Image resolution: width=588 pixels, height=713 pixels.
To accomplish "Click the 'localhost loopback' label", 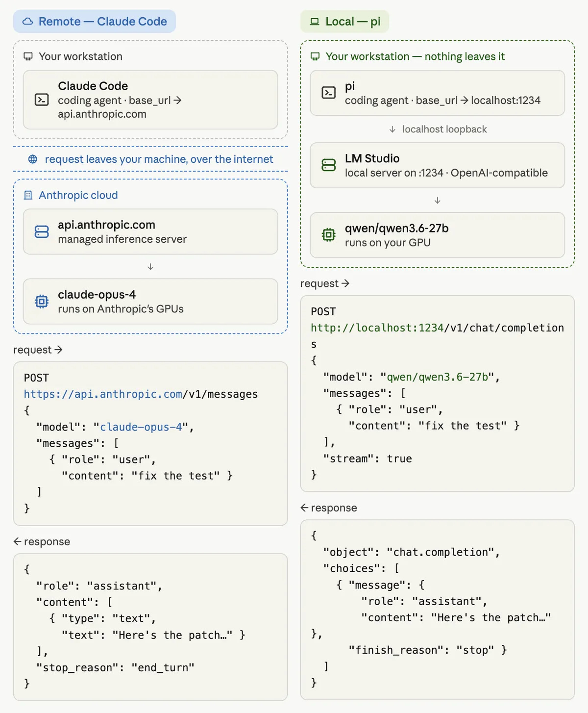I will coord(444,129).
